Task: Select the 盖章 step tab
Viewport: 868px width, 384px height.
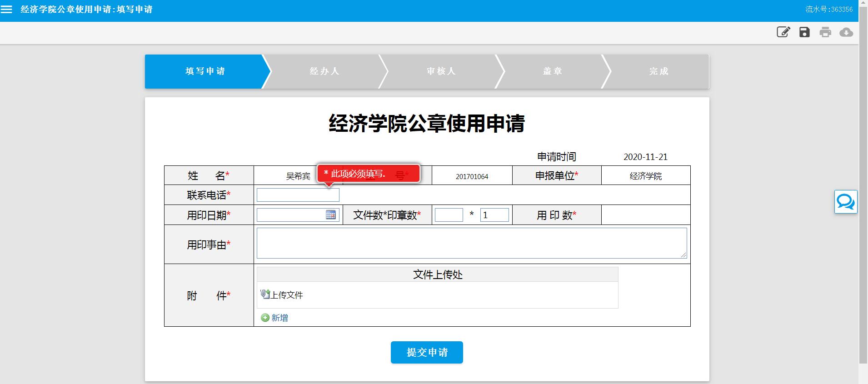Action: 553,71
